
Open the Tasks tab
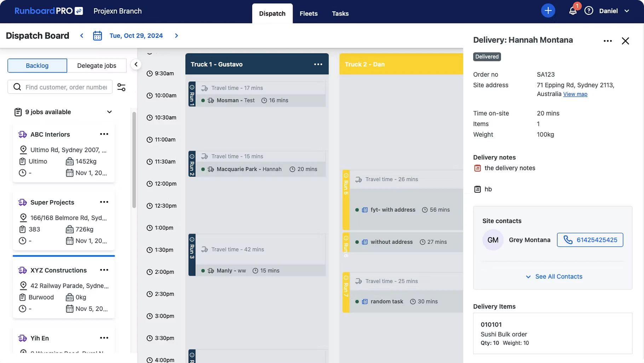[340, 13]
